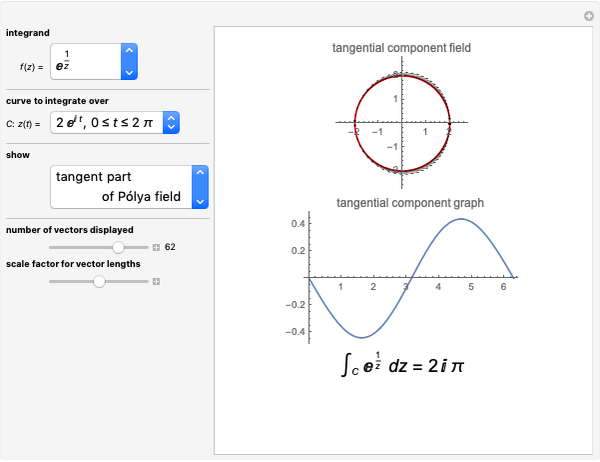
Task: Open the show Pólya field dropdown arrows
Action: coord(200,187)
